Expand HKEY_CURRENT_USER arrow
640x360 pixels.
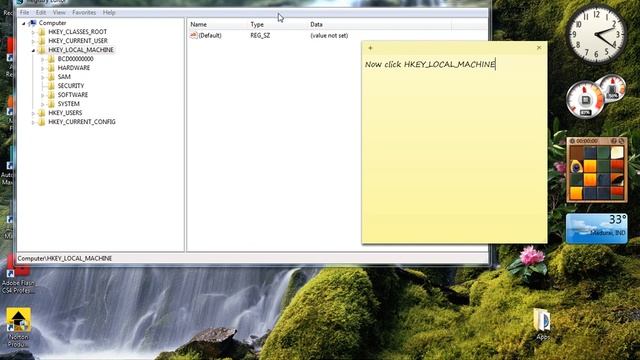[33, 41]
